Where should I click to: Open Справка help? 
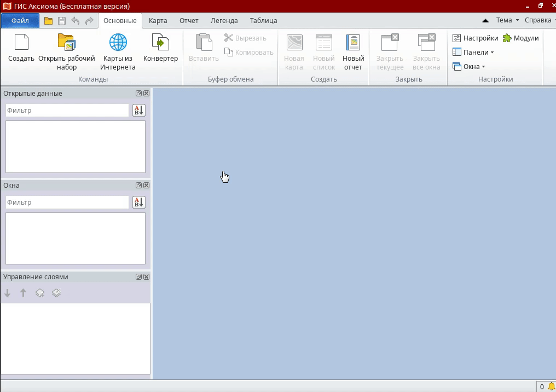pyautogui.click(x=537, y=20)
